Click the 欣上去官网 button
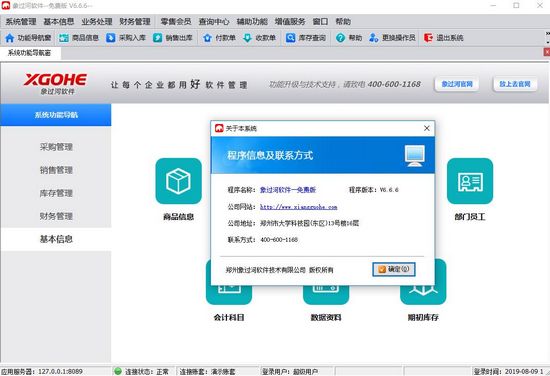Screen dimensions: 550x376 515,84
